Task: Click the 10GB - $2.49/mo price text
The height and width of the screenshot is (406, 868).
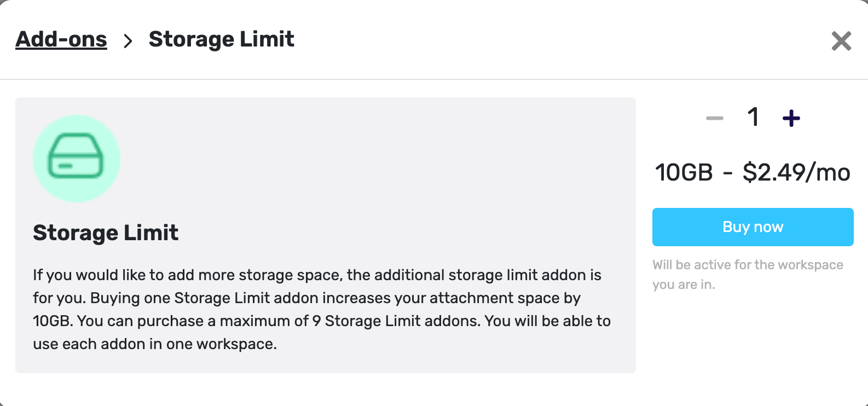Action: pos(753,172)
